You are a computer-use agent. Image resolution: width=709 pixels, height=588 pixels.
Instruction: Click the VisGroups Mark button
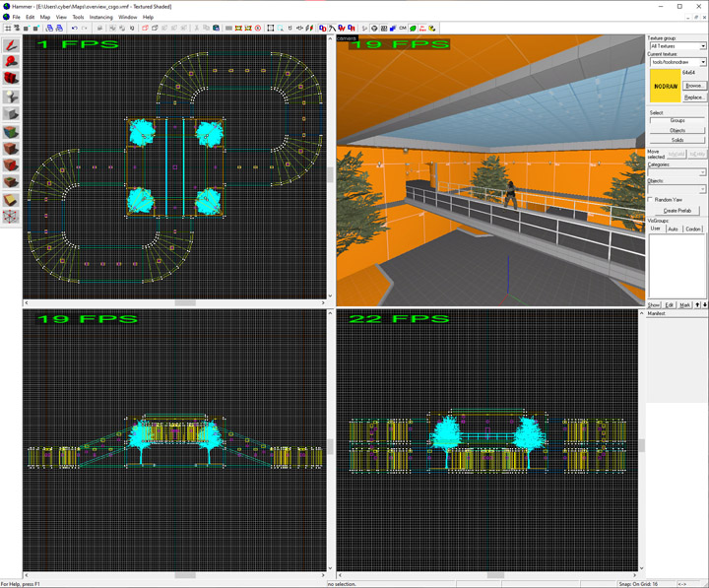(685, 305)
